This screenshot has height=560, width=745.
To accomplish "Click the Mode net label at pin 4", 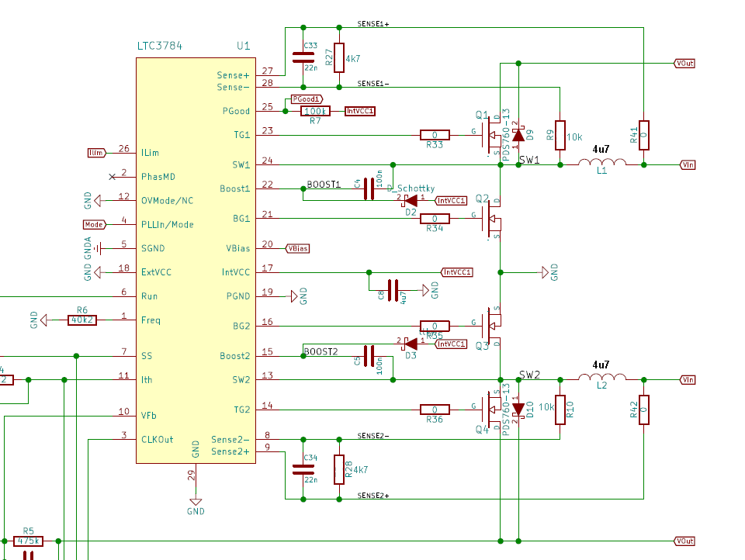I will 95,225.
